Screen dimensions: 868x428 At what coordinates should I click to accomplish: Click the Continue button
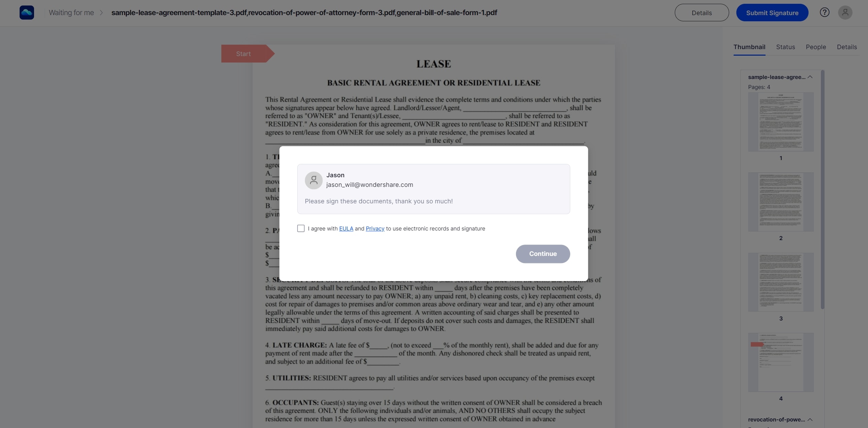542,253
